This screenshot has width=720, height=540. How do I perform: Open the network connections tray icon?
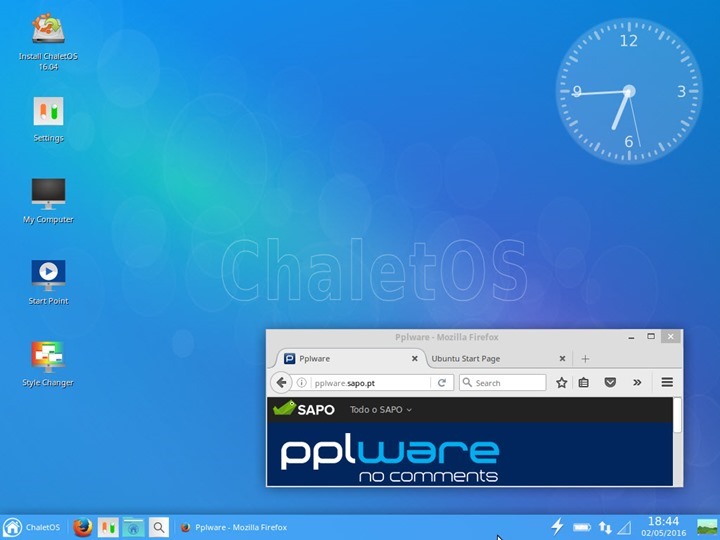(x=605, y=528)
